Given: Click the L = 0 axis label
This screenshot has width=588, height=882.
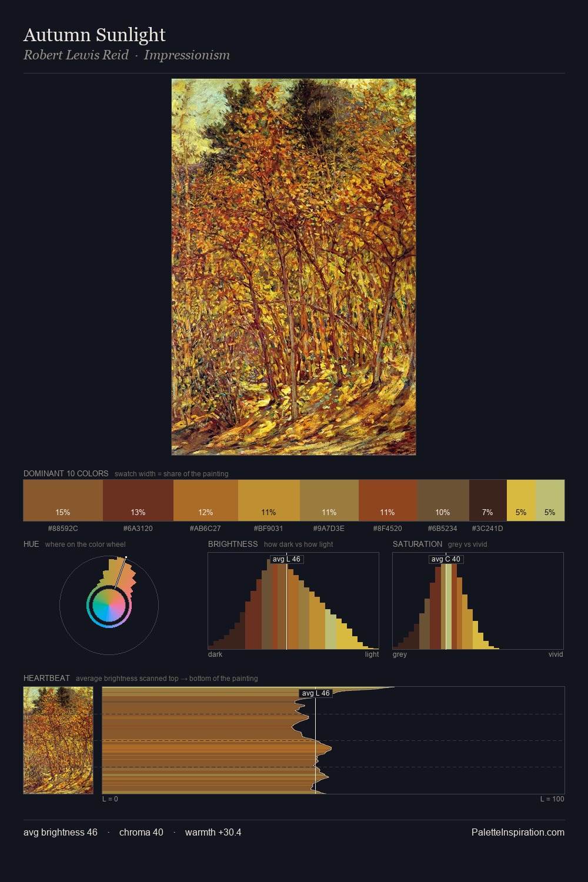Looking at the screenshot, I should 110,799.
